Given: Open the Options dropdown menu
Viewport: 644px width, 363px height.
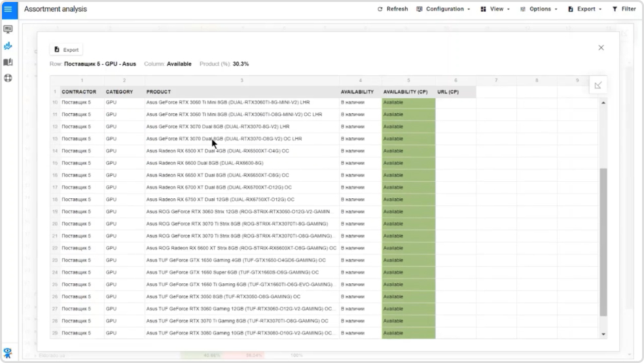Looking at the screenshot, I should pos(539,9).
